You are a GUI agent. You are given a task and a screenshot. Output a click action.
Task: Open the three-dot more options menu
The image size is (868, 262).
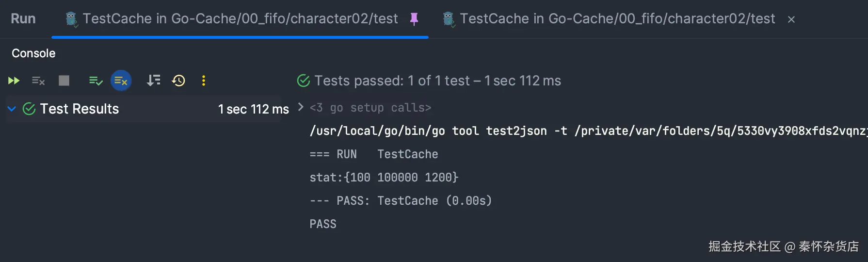[x=204, y=81]
